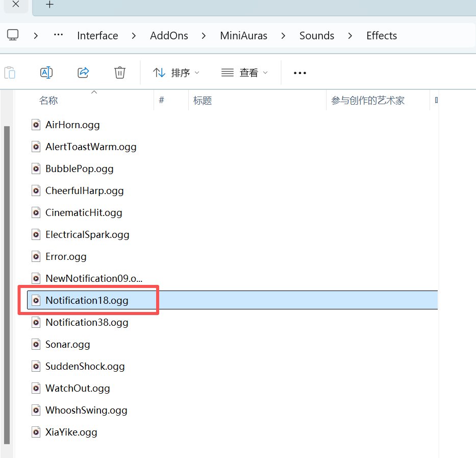Expand chevron after Sounds in breadcrumb

[x=350, y=36]
